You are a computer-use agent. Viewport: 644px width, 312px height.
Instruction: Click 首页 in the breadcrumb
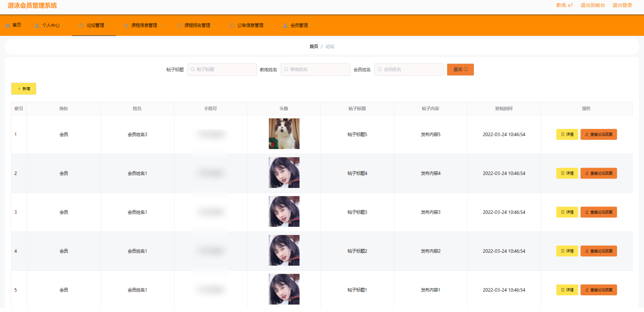(314, 47)
